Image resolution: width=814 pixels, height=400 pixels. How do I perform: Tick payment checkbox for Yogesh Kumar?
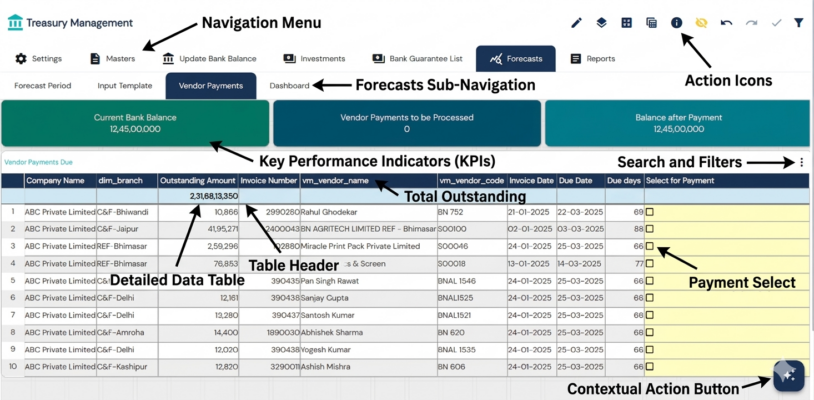tap(649, 350)
